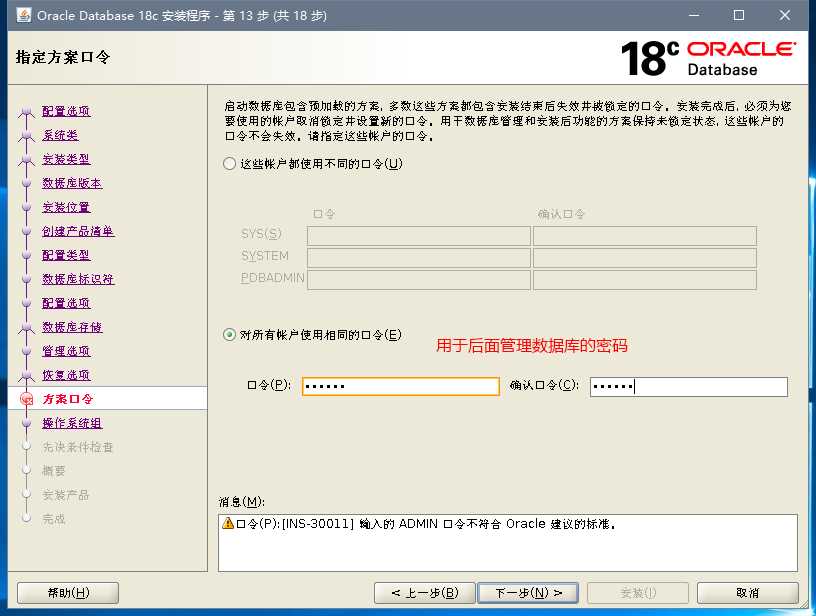Click the 帮助(H) button
Viewport: 816px width, 616px height.
point(68,593)
